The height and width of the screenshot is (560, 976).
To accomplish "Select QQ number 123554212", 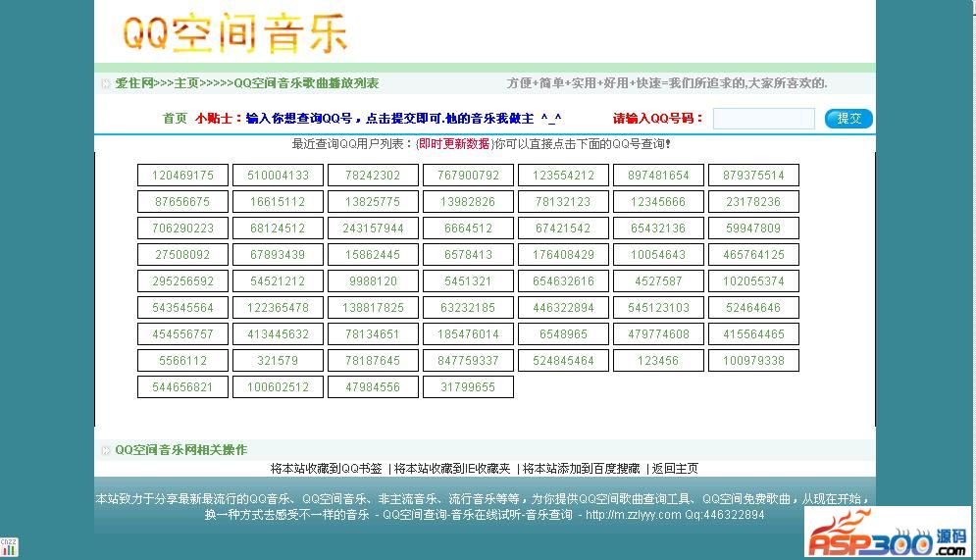I will coord(564,176).
